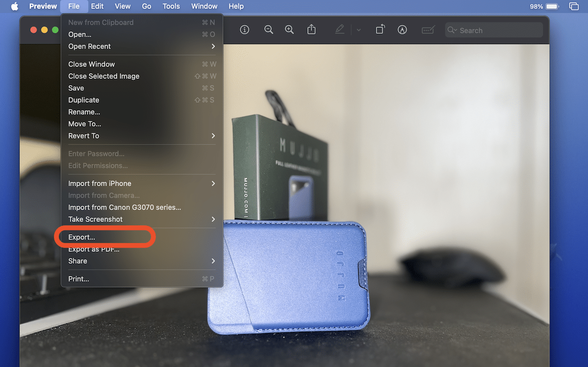Image resolution: width=588 pixels, height=367 pixels.
Task: Open the View menu
Action: coord(122,6)
